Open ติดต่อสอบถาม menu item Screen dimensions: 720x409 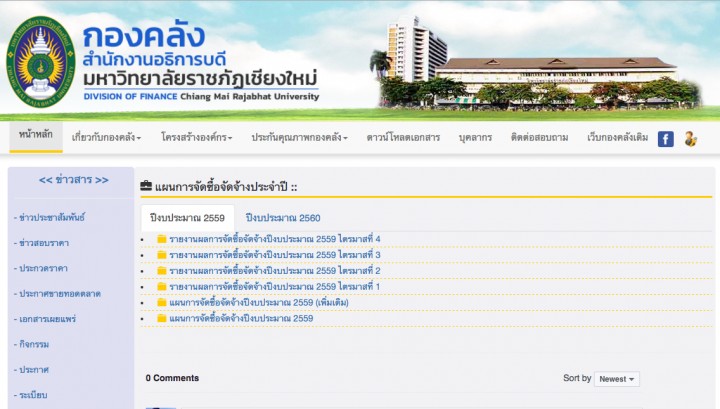click(x=540, y=137)
